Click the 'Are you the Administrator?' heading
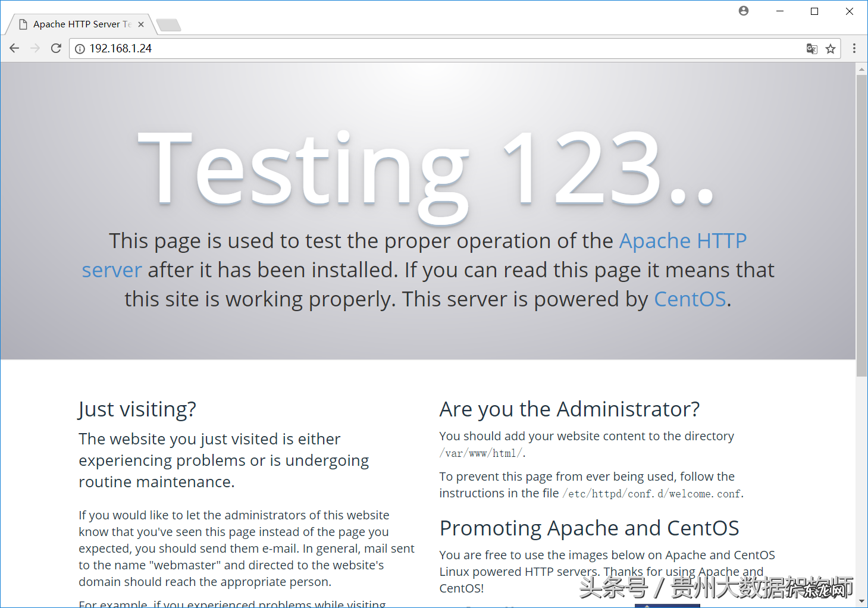Image resolution: width=868 pixels, height=608 pixels. point(569,409)
